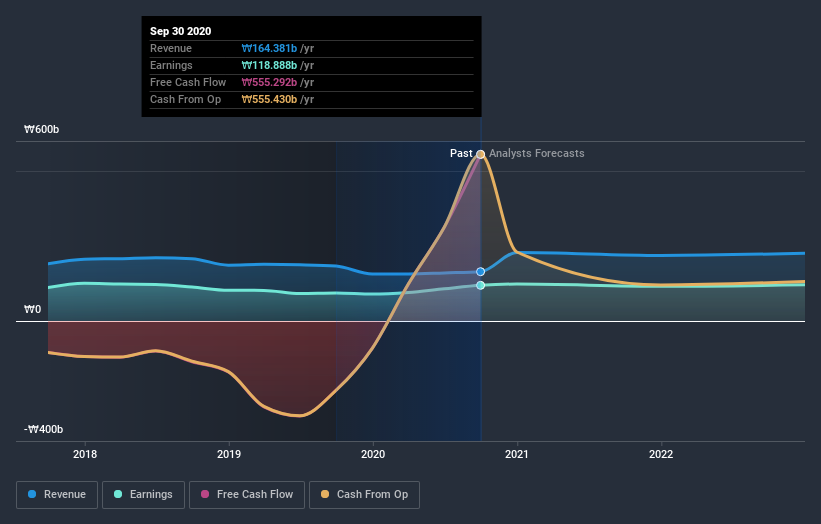Click the teal Earnings data point marker
Screen dimensions: 821x524
click(481, 285)
